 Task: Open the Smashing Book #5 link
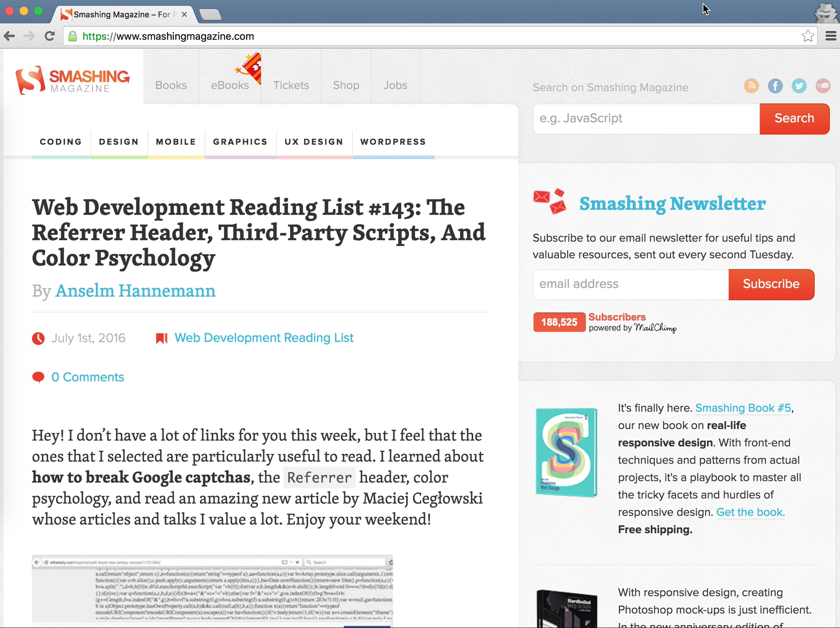[743, 408]
